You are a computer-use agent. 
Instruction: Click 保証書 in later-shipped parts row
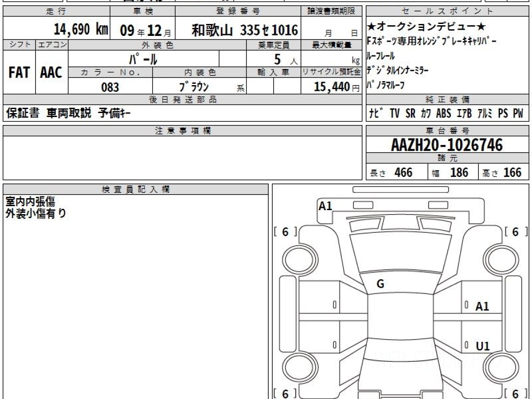[x=23, y=113]
